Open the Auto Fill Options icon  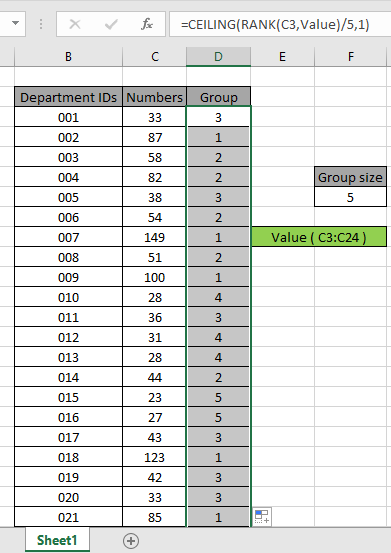262,516
